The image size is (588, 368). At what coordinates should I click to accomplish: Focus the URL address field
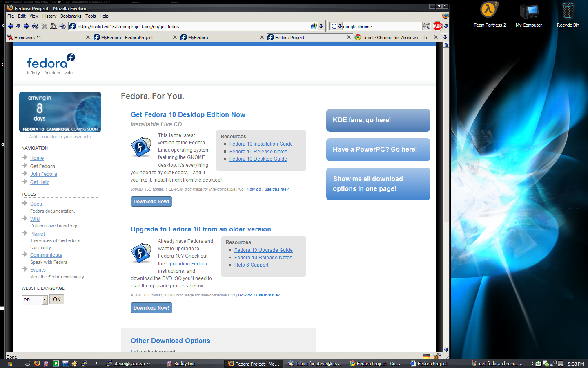(193, 27)
